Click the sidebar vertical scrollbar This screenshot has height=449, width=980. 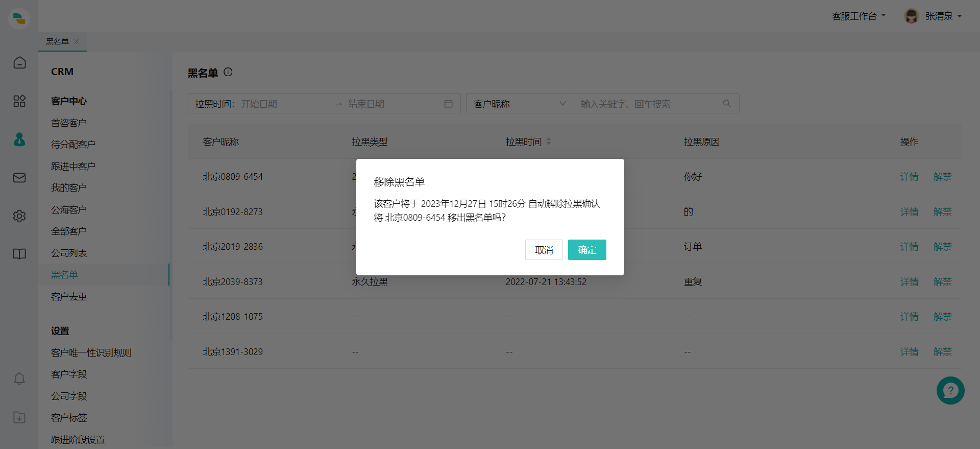click(171, 215)
